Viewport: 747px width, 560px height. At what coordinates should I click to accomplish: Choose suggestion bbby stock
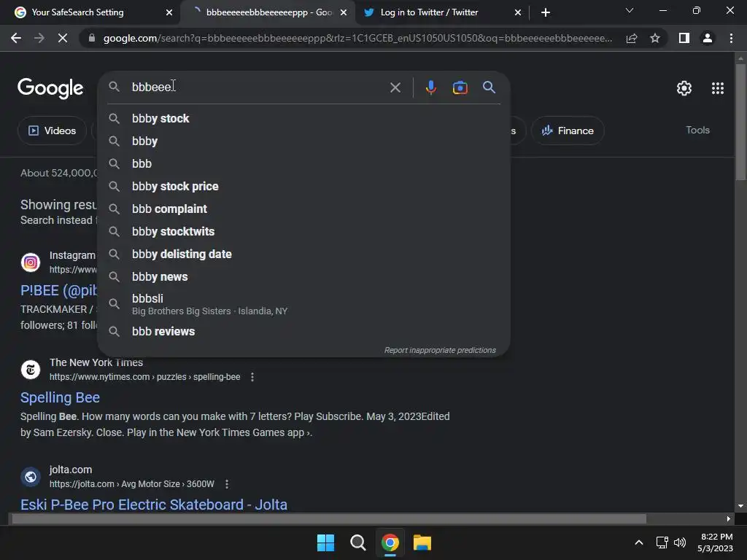(303, 119)
